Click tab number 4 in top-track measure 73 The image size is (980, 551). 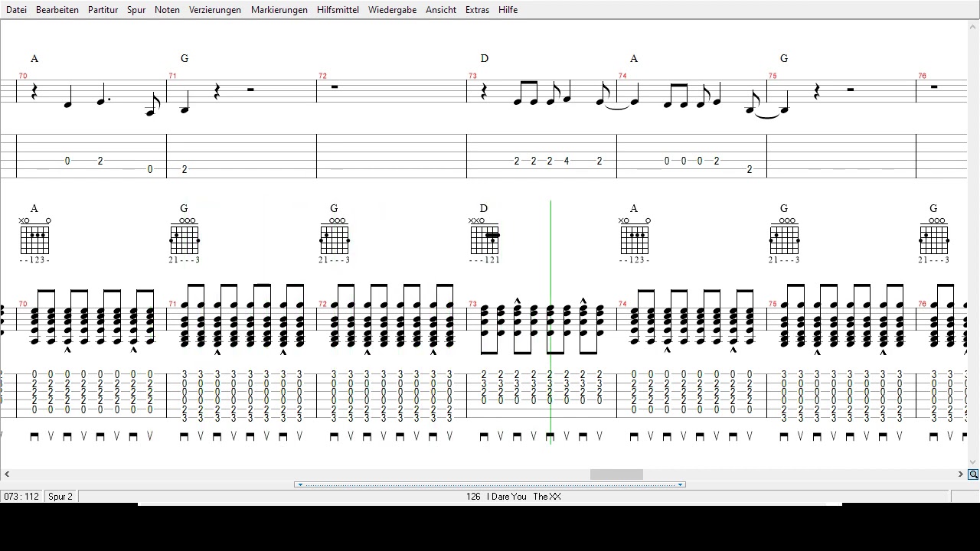tap(567, 161)
